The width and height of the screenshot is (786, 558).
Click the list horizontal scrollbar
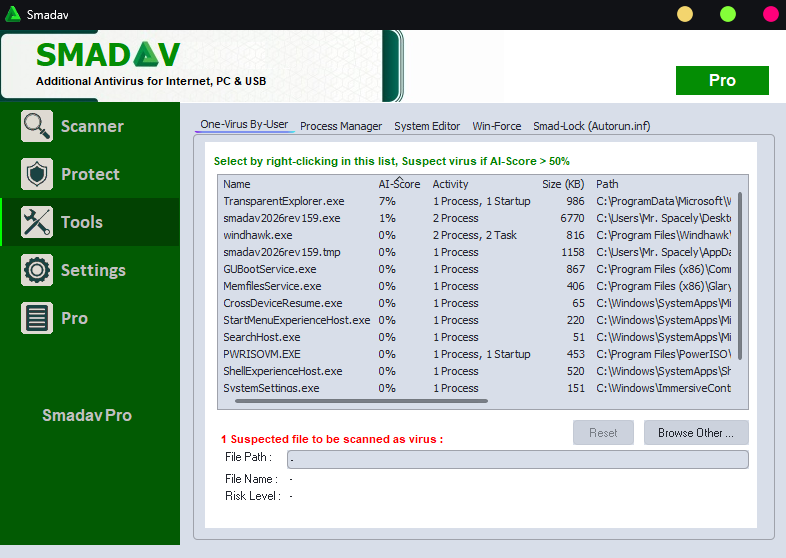coord(361,401)
